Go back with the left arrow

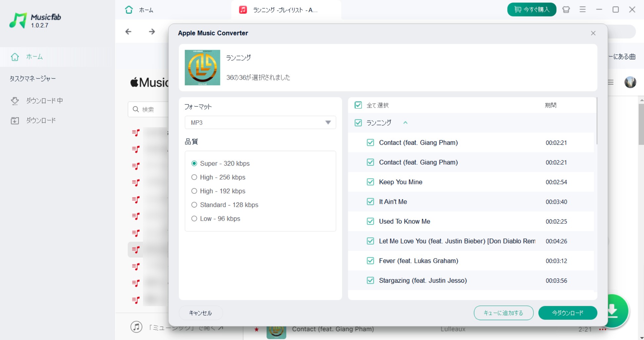[x=128, y=32]
